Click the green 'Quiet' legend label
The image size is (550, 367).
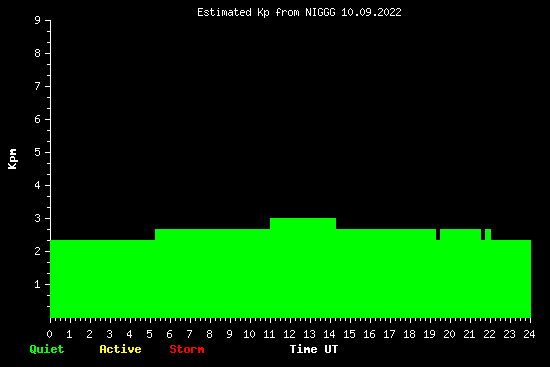pos(47,349)
